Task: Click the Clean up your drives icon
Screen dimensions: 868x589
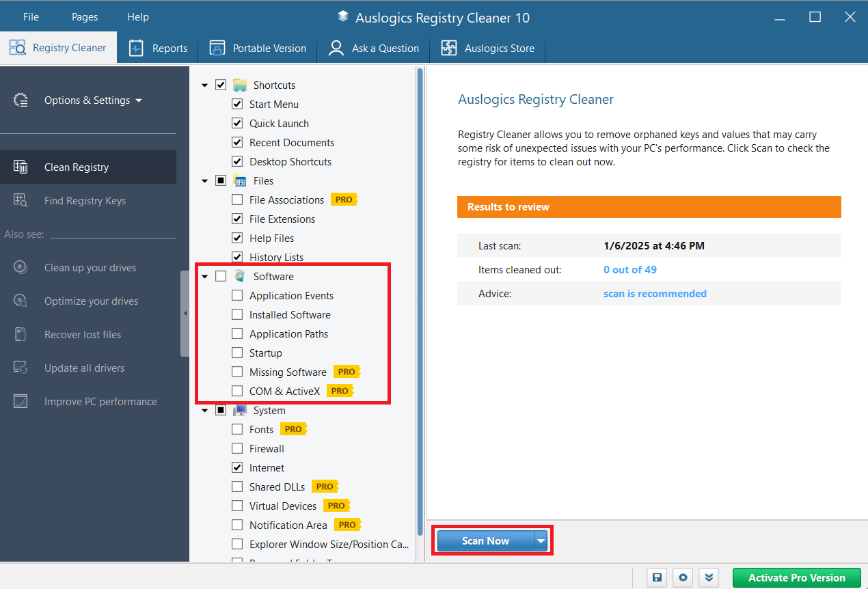Action: pyautogui.click(x=21, y=267)
